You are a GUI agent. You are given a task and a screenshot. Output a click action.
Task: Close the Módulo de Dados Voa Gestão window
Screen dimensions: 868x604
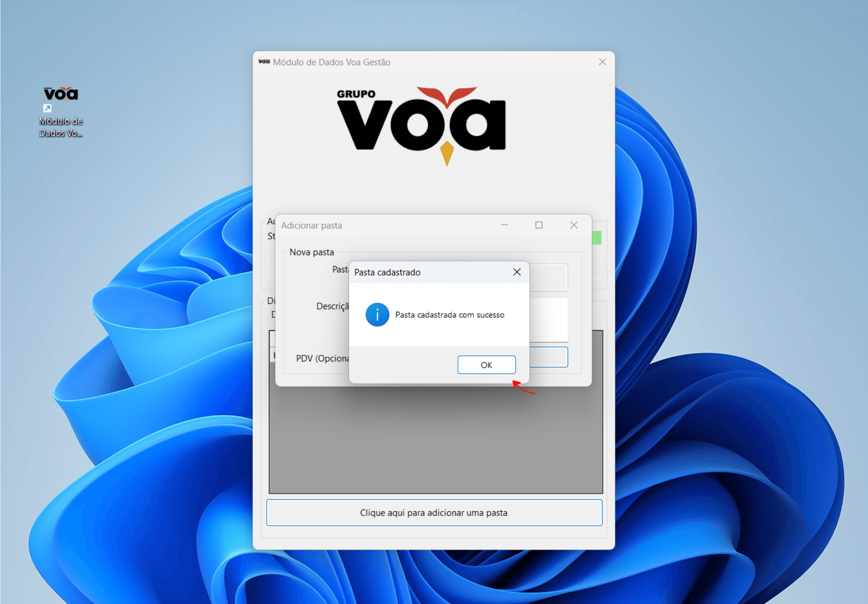click(602, 62)
